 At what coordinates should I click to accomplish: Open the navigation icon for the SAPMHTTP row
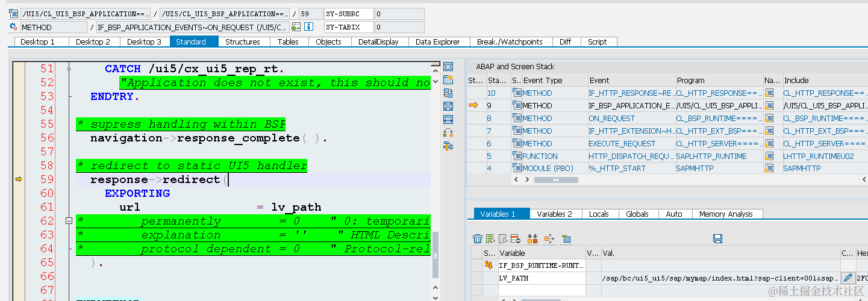(x=770, y=168)
